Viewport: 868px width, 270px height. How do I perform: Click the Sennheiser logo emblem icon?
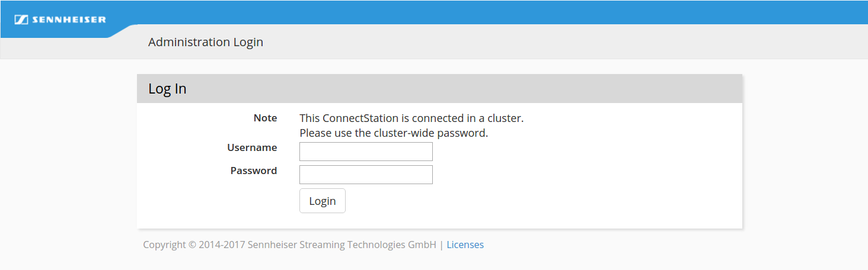tap(22, 20)
